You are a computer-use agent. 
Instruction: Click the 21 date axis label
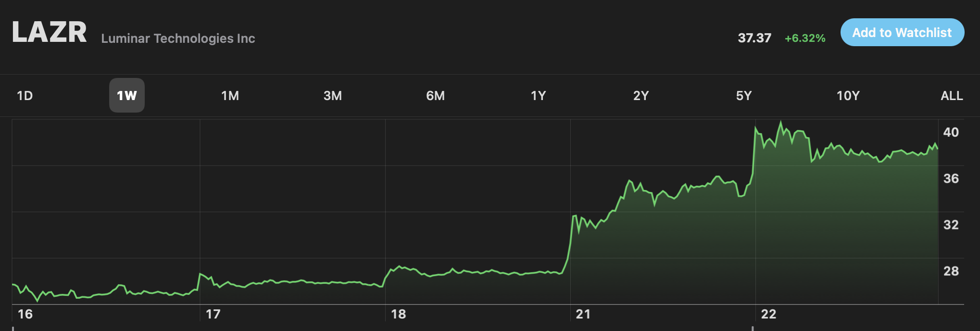[583, 314]
